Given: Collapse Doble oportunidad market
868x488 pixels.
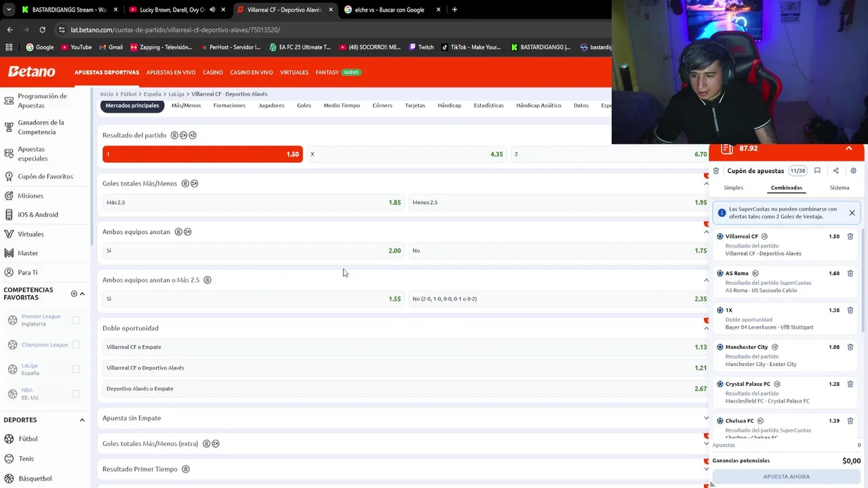Looking at the screenshot, I should (706, 328).
